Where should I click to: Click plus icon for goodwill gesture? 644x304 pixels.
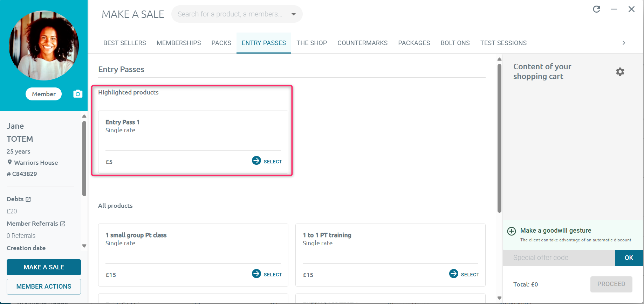[512, 231]
